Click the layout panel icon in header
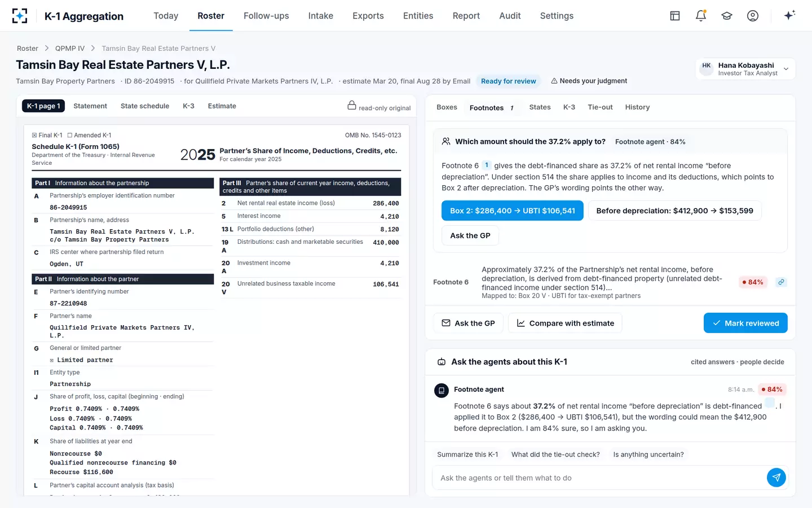Image resolution: width=812 pixels, height=508 pixels. pyautogui.click(x=675, y=16)
